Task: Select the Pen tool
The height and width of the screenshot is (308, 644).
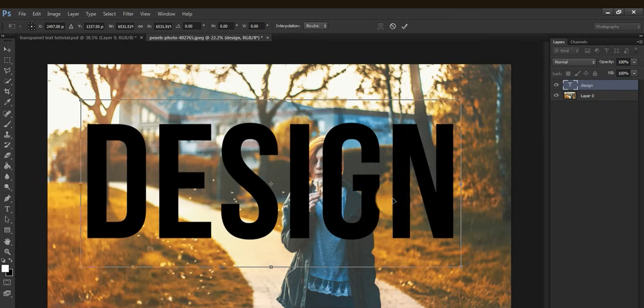Action: click(7, 198)
